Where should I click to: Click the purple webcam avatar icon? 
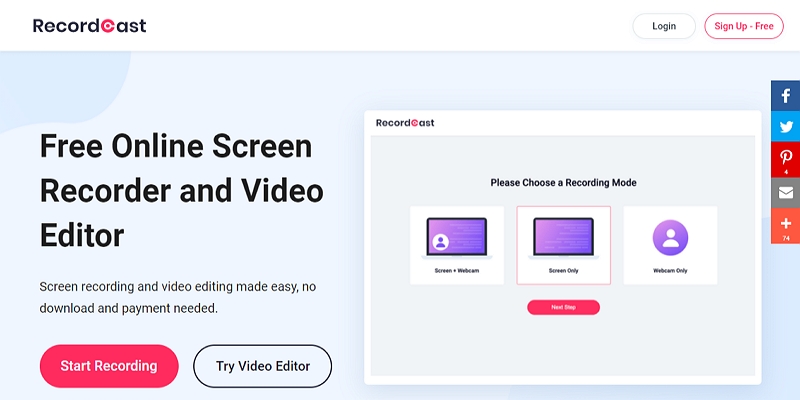670,237
